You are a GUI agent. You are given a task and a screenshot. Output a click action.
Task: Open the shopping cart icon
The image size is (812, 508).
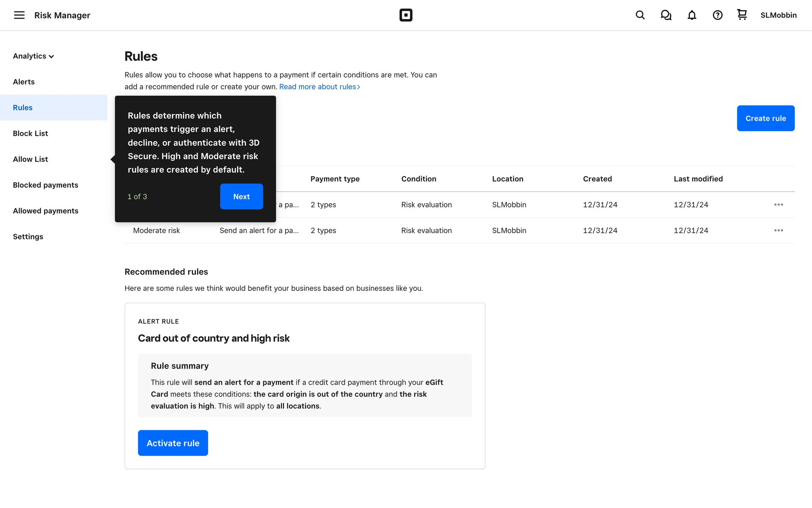click(742, 15)
